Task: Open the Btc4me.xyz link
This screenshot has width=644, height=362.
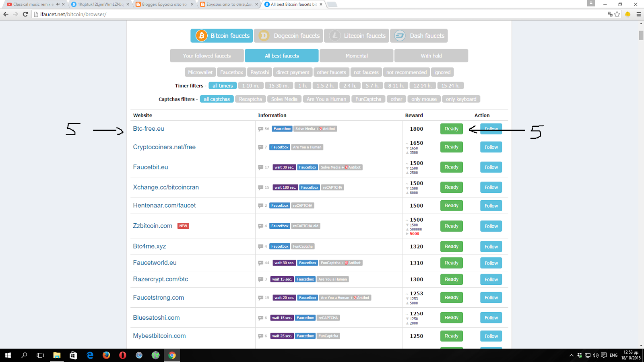Action: tap(149, 247)
